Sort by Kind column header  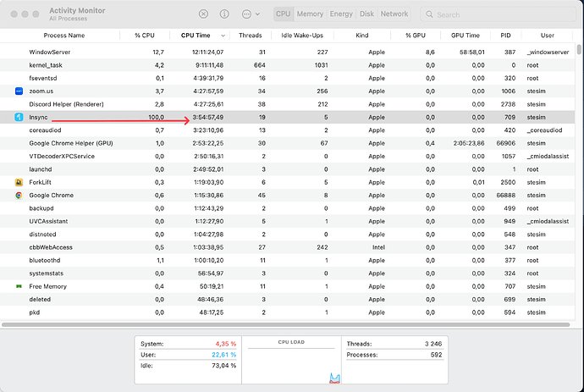coord(362,36)
